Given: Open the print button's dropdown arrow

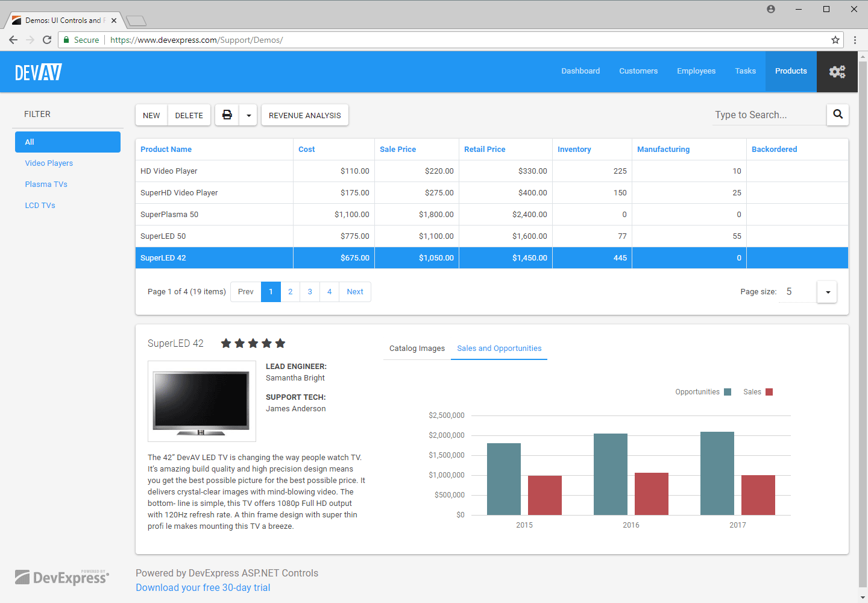Looking at the screenshot, I should pyautogui.click(x=248, y=115).
